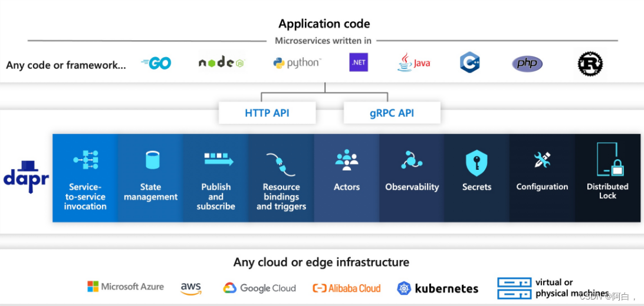Click the Resource bindings plug icon

[x=281, y=164]
